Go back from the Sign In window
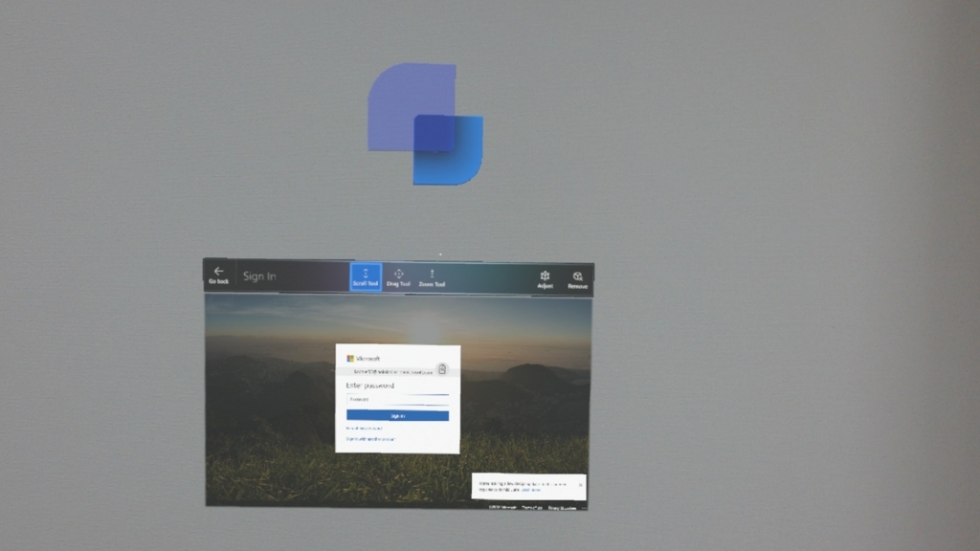Image resolution: width=980 pixels, height=551 pixels. tap(219, 275)
